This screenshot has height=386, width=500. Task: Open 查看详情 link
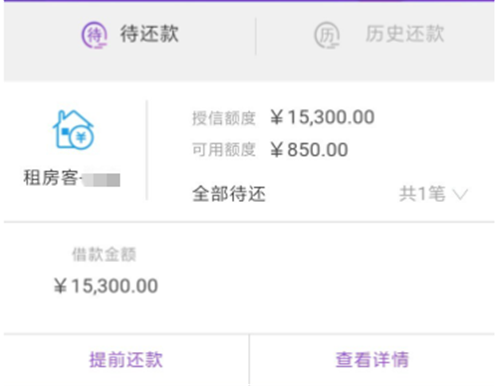372,360
